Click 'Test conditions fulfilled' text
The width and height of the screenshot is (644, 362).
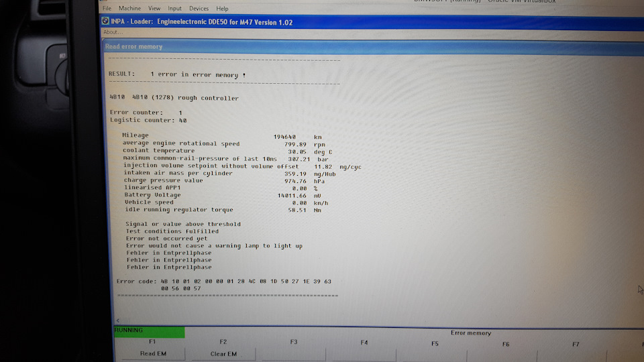tap(172, 231)
